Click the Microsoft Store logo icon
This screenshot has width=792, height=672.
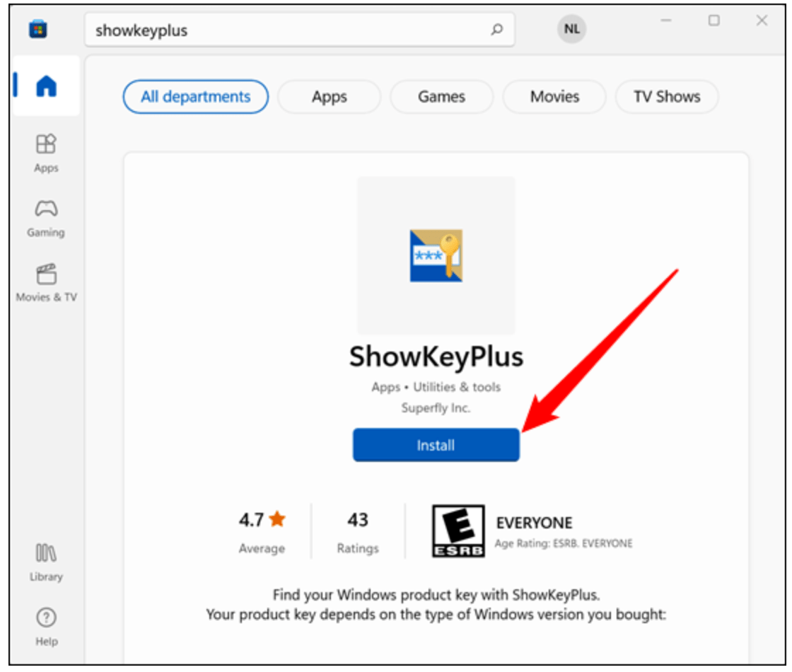pos(38,29)
